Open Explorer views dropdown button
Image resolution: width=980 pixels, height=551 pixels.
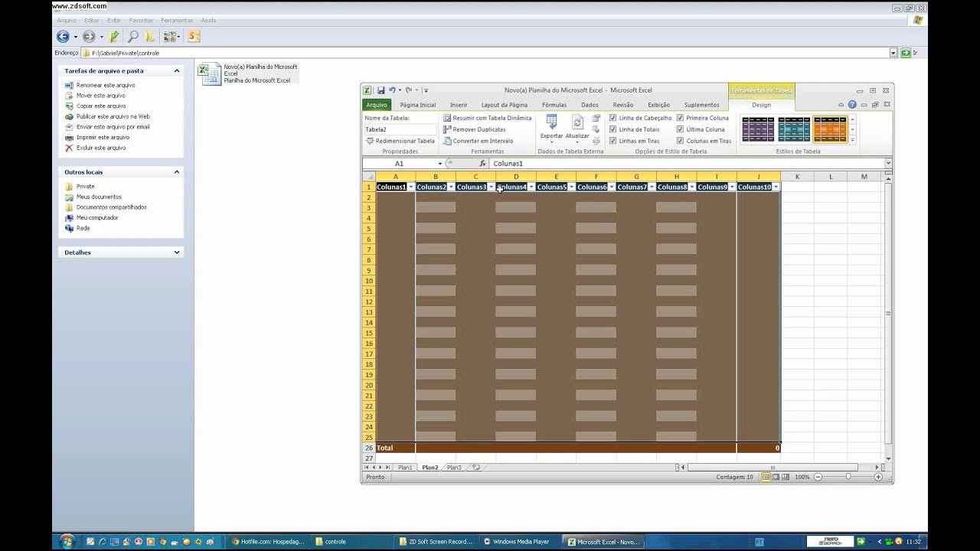[x=171, y=36]
